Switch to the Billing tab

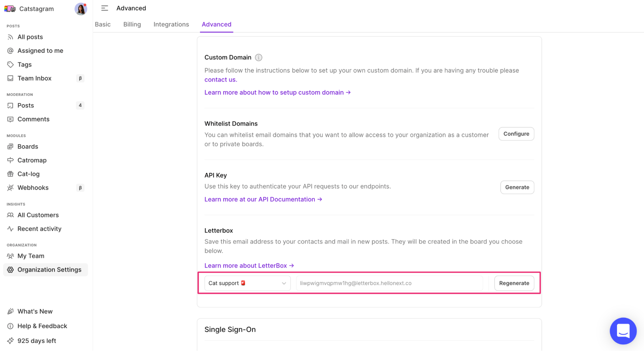(x=132, y=24)
